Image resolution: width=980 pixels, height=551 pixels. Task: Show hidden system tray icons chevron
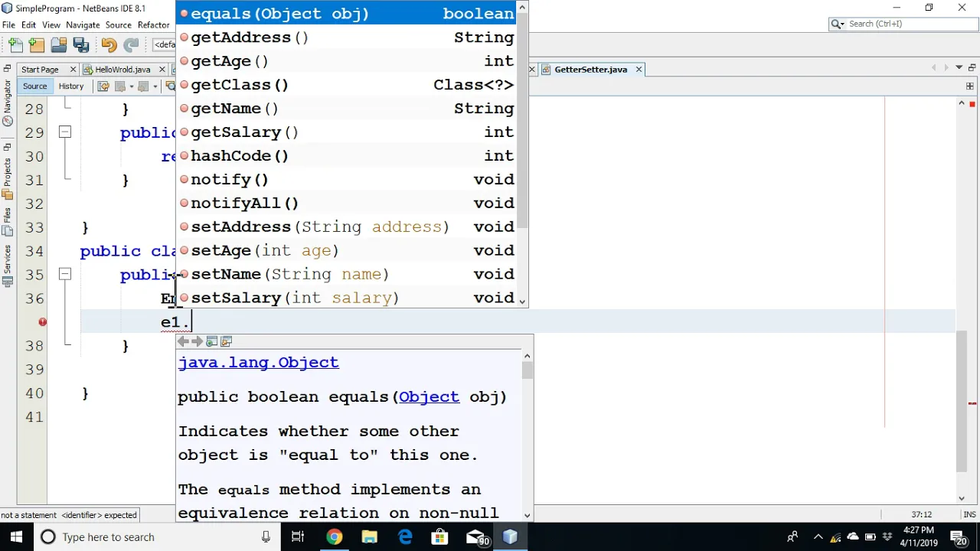[x=818, y=537]
